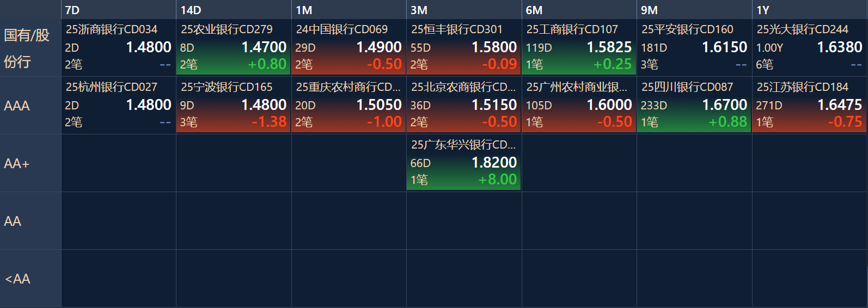Click the 8D remaining term label
The image size is (868, 308).
(187, 48)
